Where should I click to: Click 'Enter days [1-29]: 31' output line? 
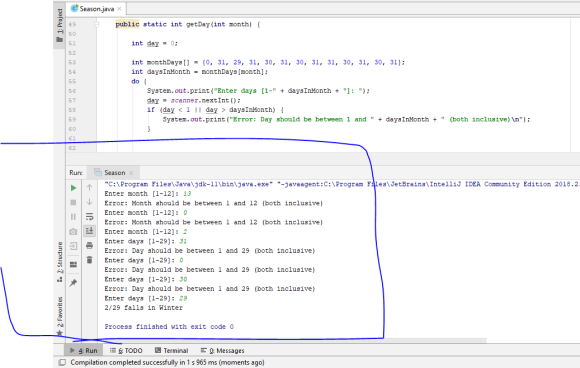pos(145,242)
